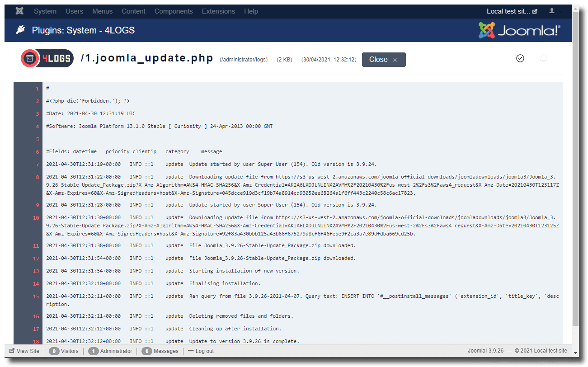
Task: Click Log out in the status bar
Action: [x=201, y=351]
